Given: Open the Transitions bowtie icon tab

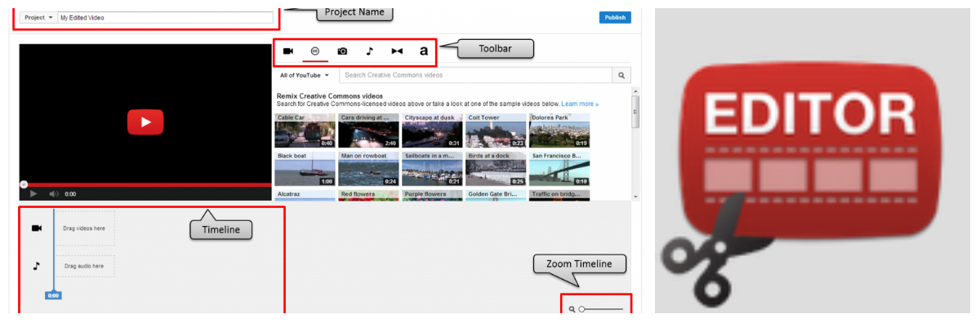Looking at the screenshot, I should [397, 51].
